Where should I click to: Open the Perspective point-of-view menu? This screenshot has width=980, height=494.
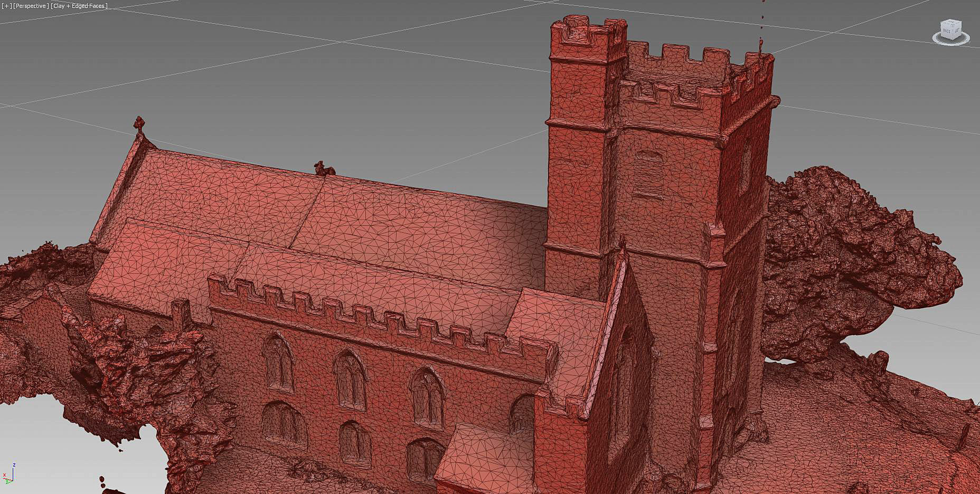click(x=31, y=6)
